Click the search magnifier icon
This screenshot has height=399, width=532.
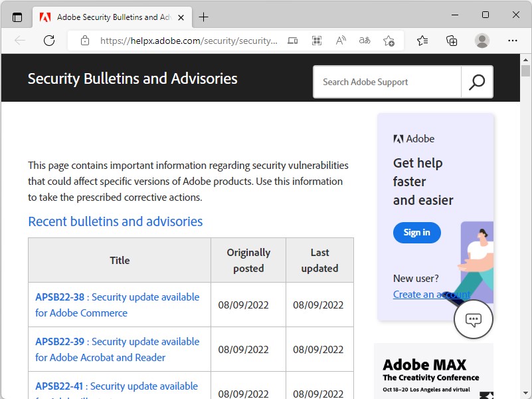click(x=477, y=82)
